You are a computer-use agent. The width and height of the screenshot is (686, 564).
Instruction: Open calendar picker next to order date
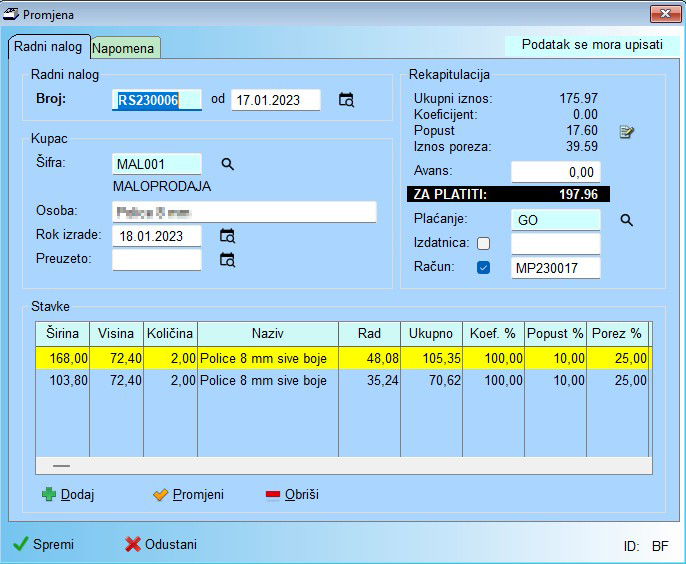346,100
